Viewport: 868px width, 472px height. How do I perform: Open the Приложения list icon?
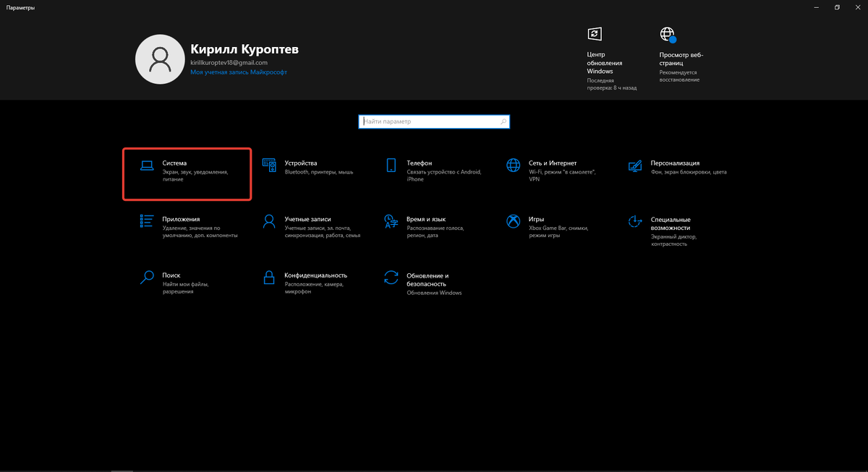[x=147, y=221]
